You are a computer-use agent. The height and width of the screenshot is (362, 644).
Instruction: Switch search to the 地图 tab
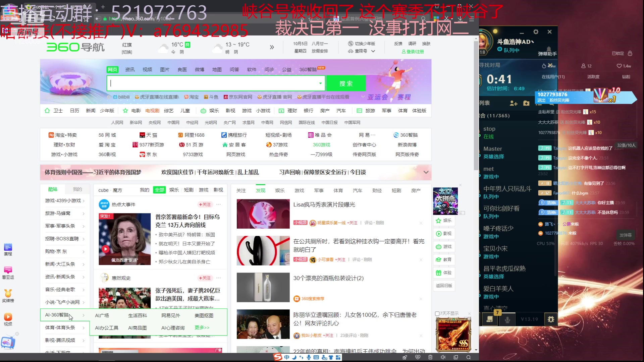tap(217, 70)
